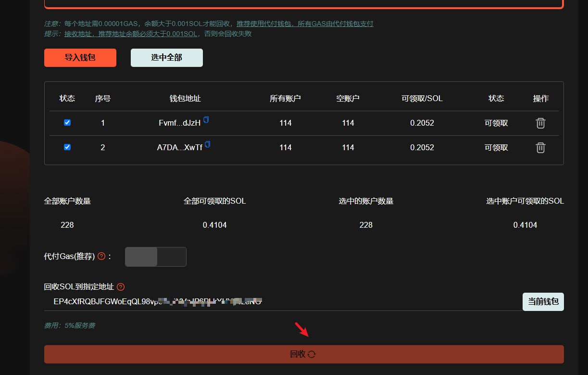This screenshot has width=588, height=375.
Task: Copy wallet address A7DA...XwTf
Action: click(208, 144)
